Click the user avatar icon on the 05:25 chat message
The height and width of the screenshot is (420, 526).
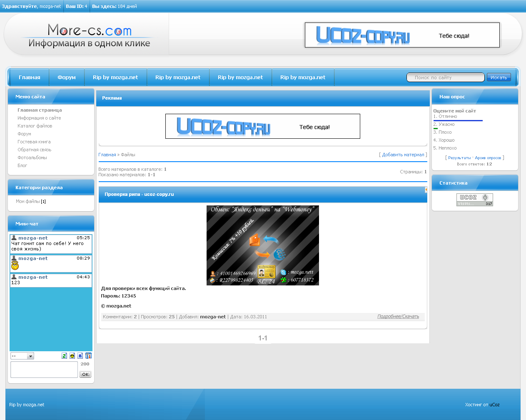click(14, 238)
